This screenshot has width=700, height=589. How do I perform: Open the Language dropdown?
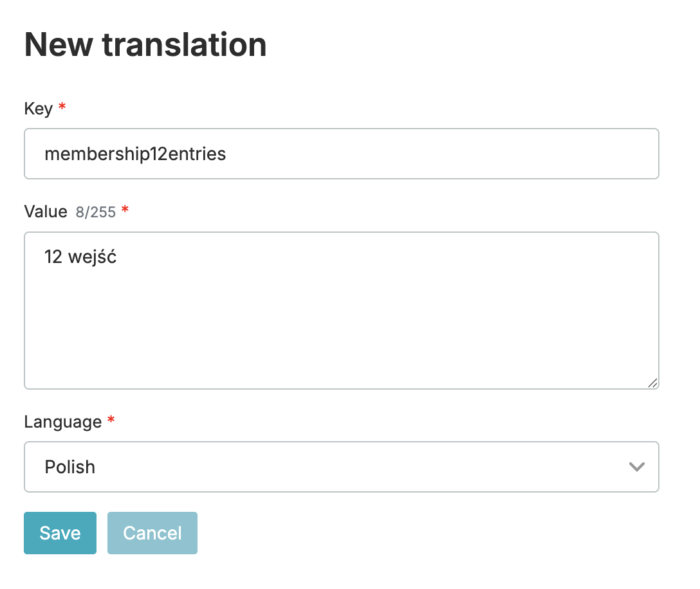click(x=341, y=467)
